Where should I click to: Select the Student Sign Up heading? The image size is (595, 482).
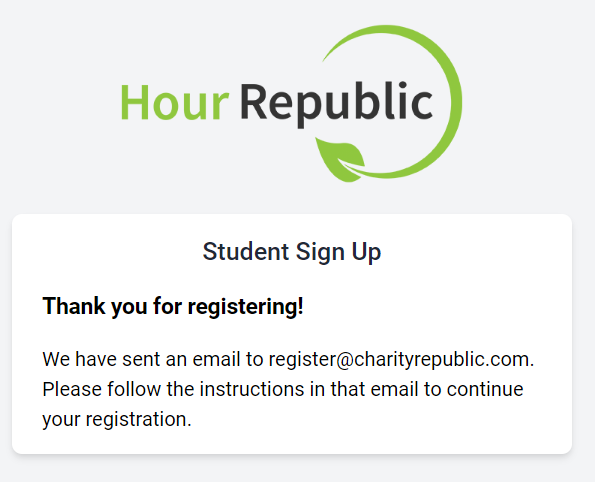coord(292,252)
